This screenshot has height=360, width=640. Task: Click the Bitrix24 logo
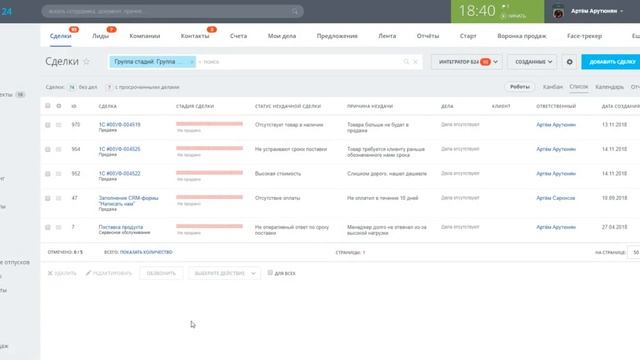[6, 11]
